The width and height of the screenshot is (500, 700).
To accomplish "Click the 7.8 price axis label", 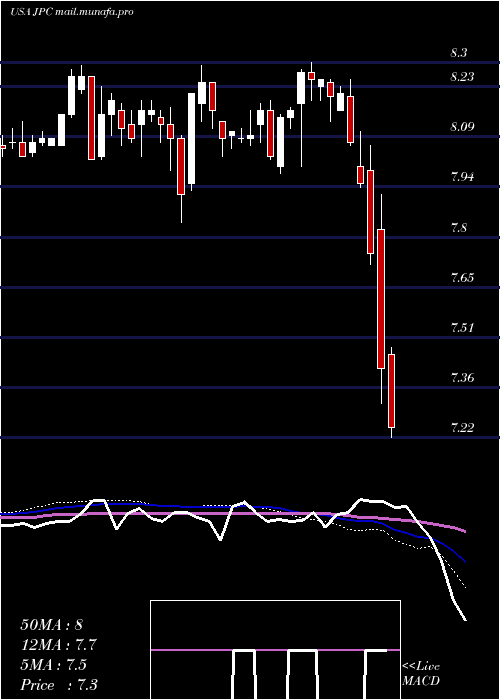I will 459,228.
